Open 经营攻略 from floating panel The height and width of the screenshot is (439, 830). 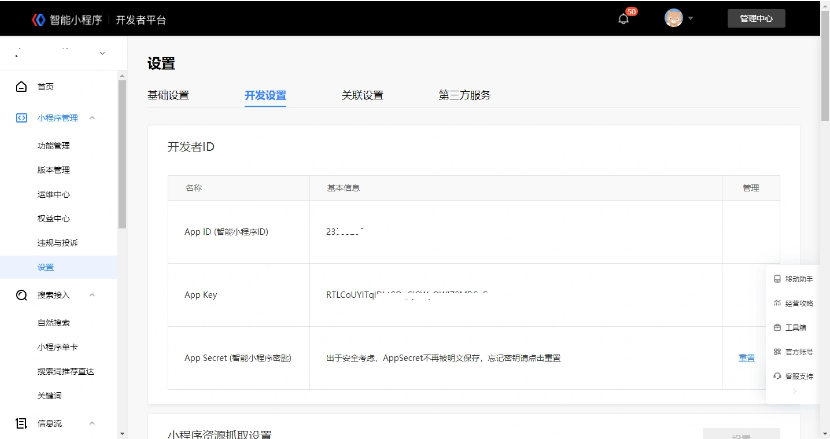tap(793, 303)
